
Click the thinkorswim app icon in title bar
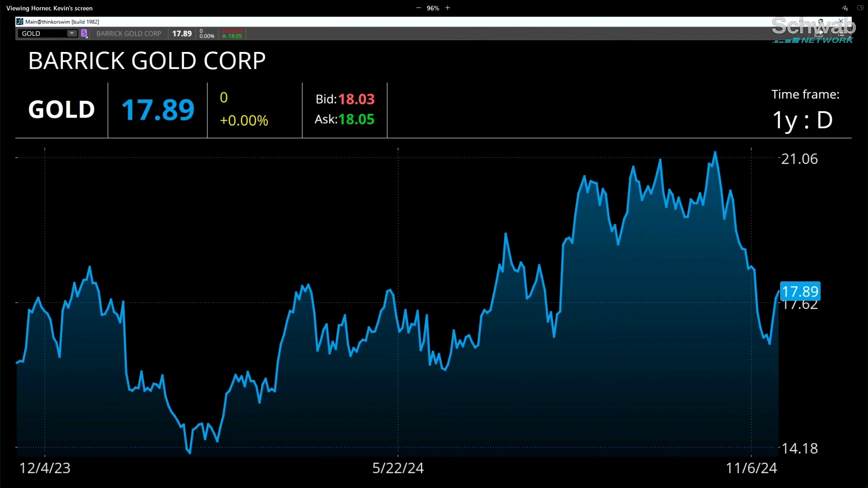[20, 22]
